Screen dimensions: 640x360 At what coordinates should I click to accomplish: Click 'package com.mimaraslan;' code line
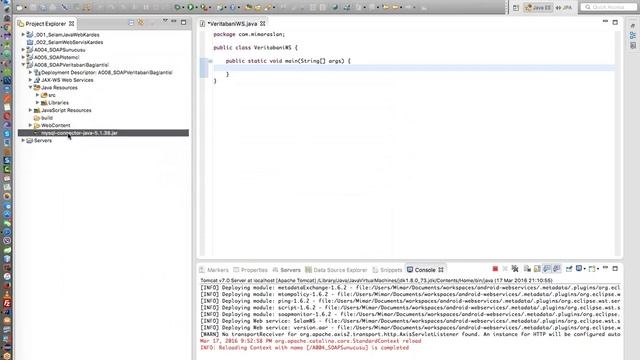[x=249, y=34]
